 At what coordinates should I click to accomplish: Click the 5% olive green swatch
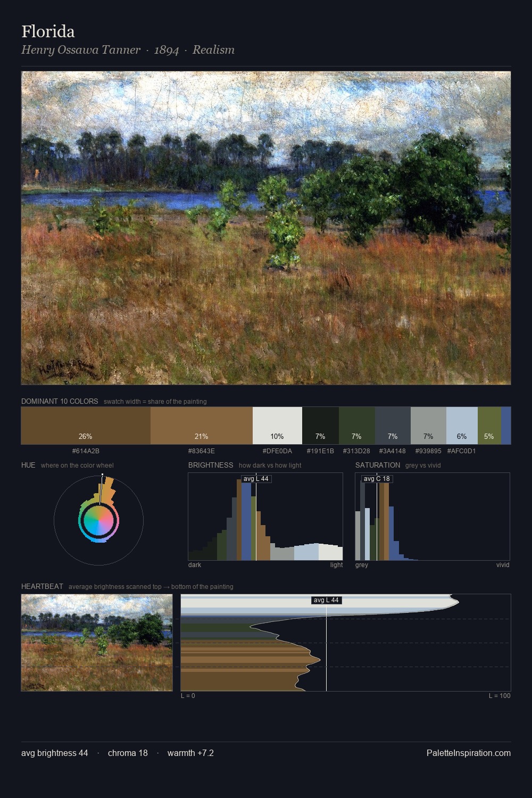pyautogui.click(x=489, y=426)
